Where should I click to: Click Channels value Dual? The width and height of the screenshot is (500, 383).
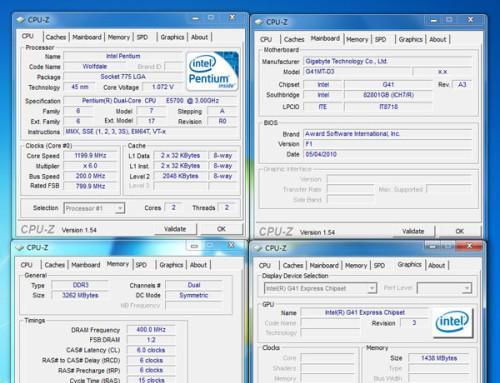tap(194, 285)
